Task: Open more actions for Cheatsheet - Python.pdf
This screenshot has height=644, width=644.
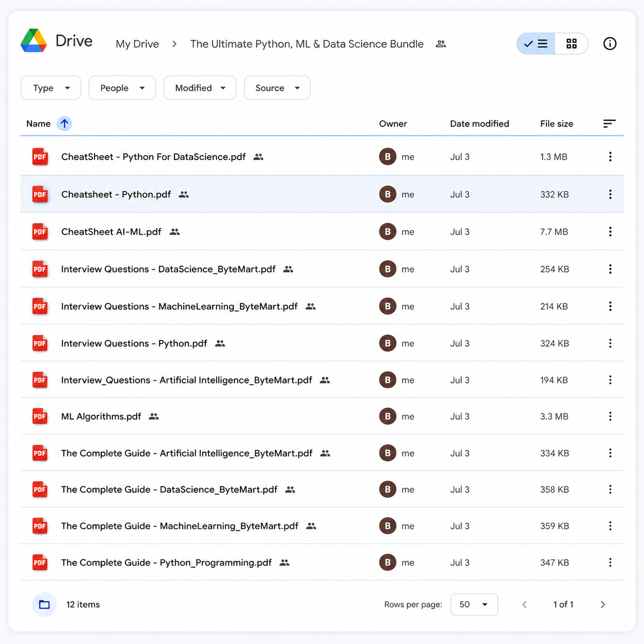Action: coord(610,194)
